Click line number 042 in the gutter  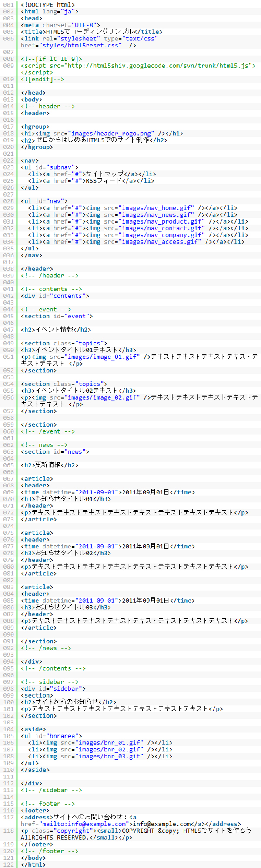(8, 296)
